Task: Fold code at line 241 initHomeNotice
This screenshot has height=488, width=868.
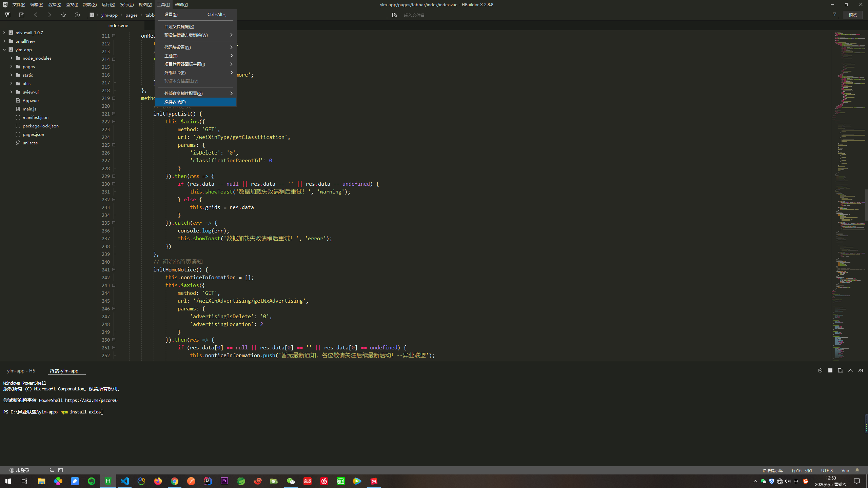Action: click(x=114, y=270)
